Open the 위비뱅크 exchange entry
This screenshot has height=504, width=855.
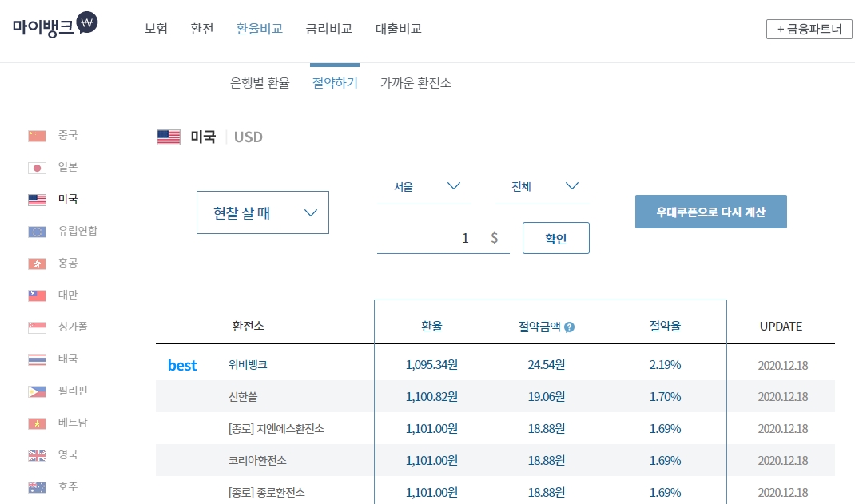click(x=248, y=364)
